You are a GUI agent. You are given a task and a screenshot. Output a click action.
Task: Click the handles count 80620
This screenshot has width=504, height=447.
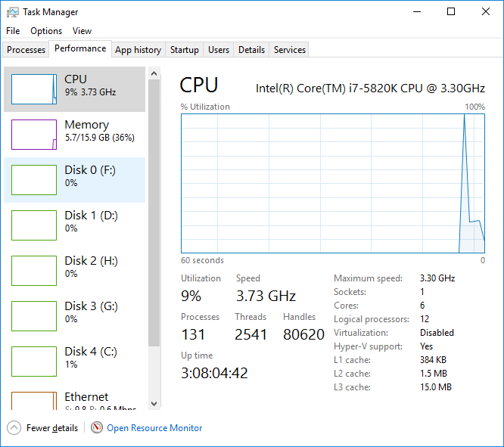(x=303, y=334)
